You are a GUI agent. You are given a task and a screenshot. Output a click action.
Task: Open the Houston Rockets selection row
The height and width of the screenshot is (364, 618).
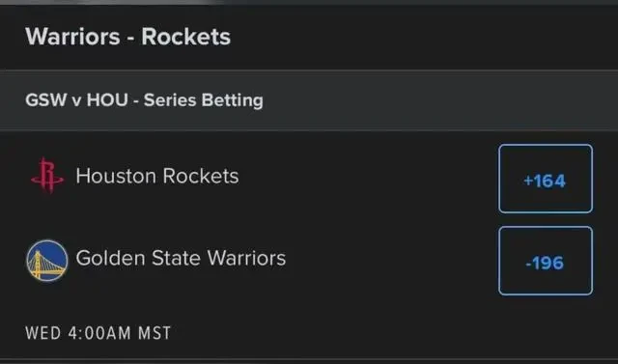click(309, 179)
